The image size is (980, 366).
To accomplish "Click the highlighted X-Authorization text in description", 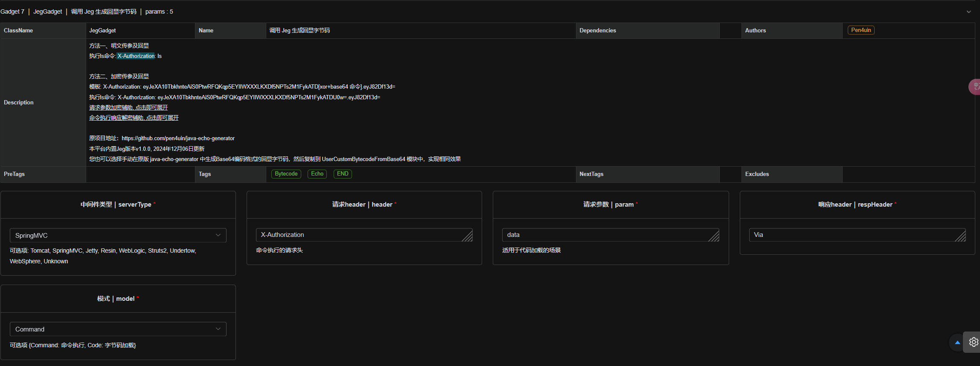I will pyautogui.click(x=136, y=56).
